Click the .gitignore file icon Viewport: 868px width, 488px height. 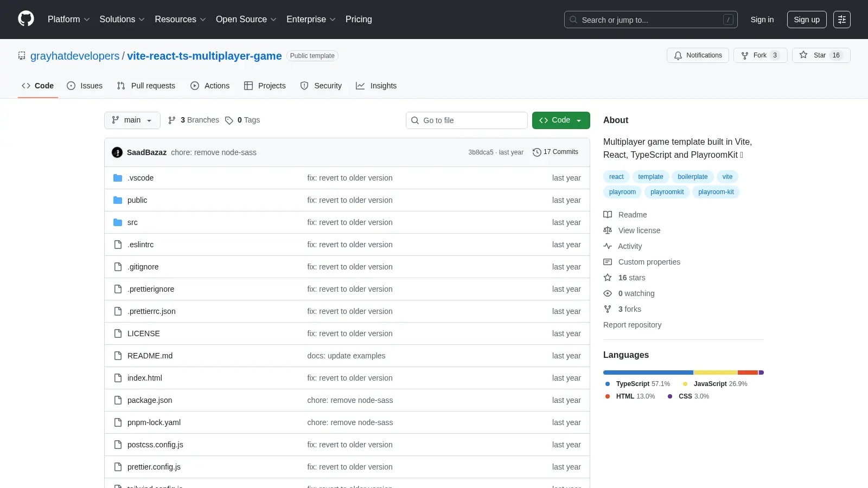[x=118, y=267]
